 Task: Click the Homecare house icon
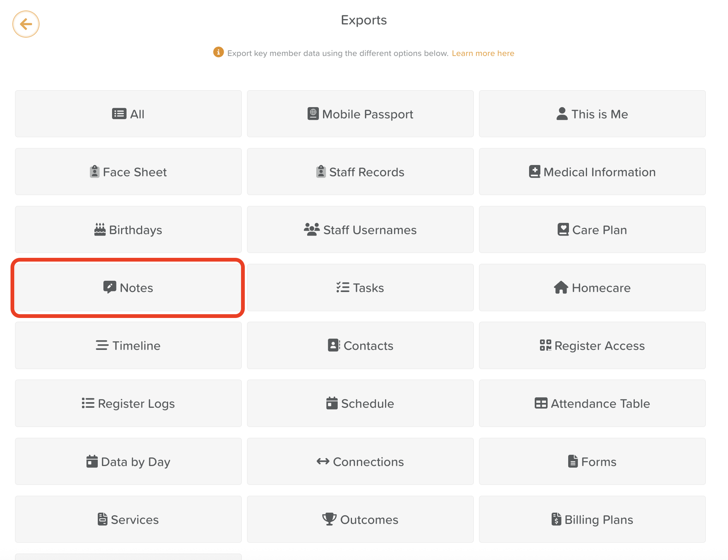[x=561, y=288]
